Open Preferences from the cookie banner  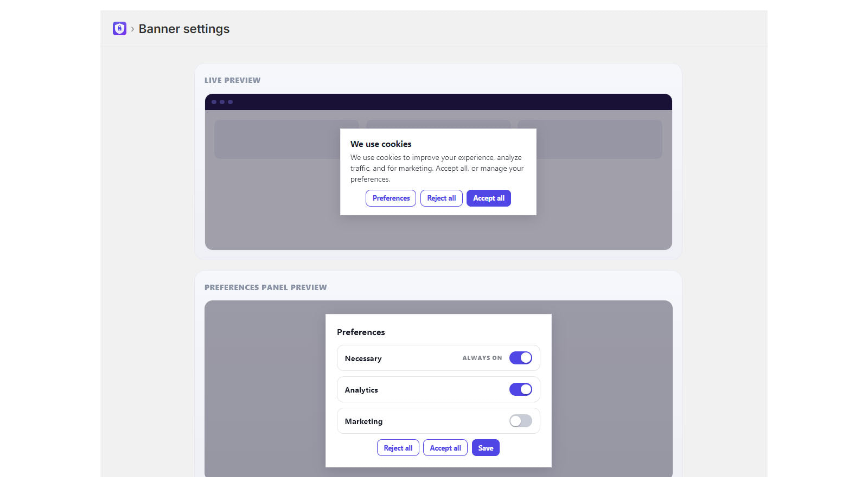click(x=391, y=198)
